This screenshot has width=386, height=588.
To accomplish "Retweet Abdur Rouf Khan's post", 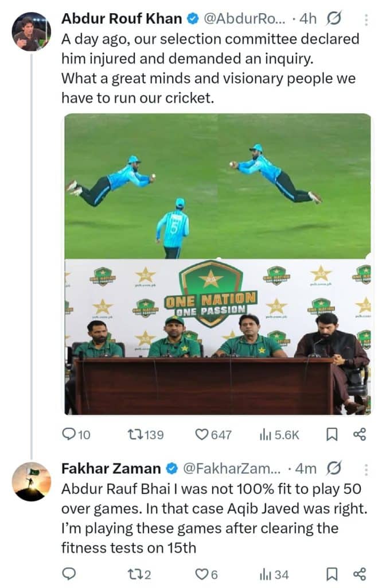I will [x=136, y=435].
